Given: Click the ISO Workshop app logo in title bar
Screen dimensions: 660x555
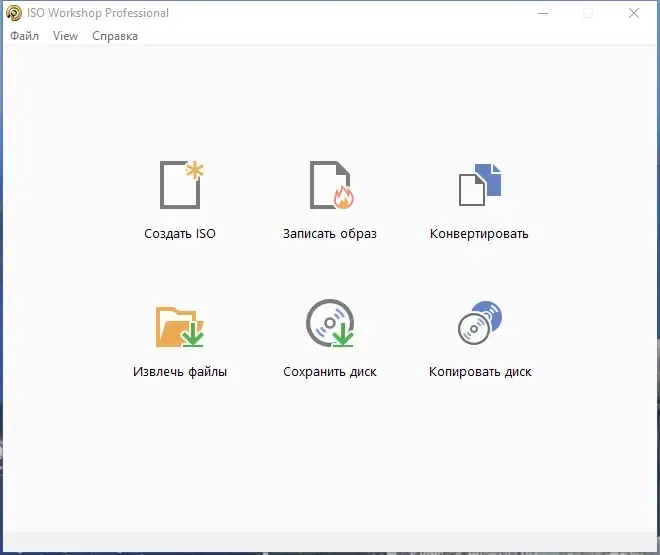Looking at the screenshot, I should [x=14, y=13].
